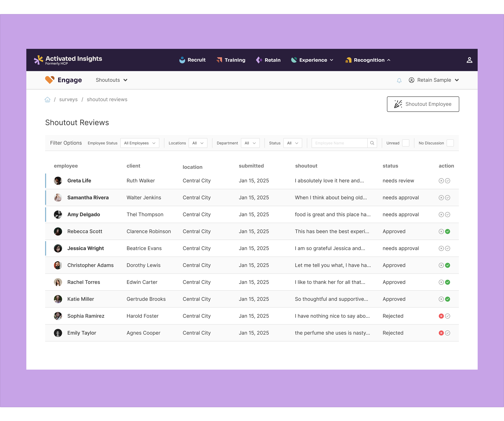Reject Samantha Rivera's shoutout with X icon
Screen dimensions: 504x421
pos(441,198)
